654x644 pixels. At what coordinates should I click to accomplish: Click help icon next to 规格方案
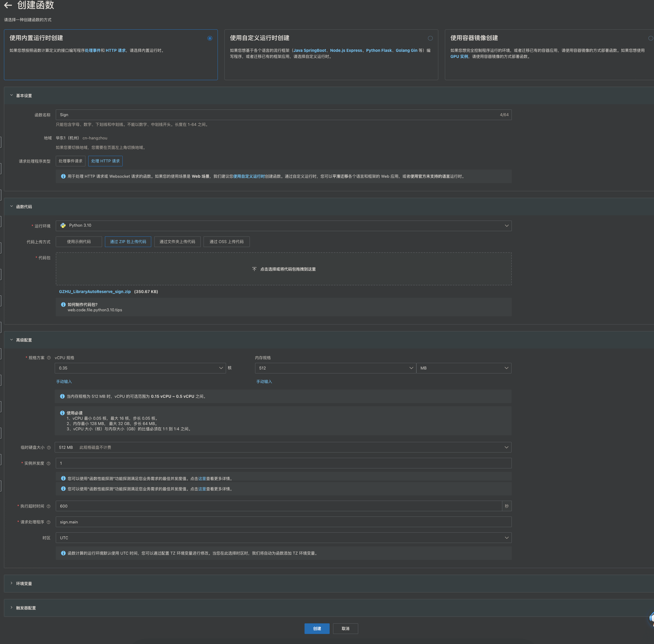point(49,358)
